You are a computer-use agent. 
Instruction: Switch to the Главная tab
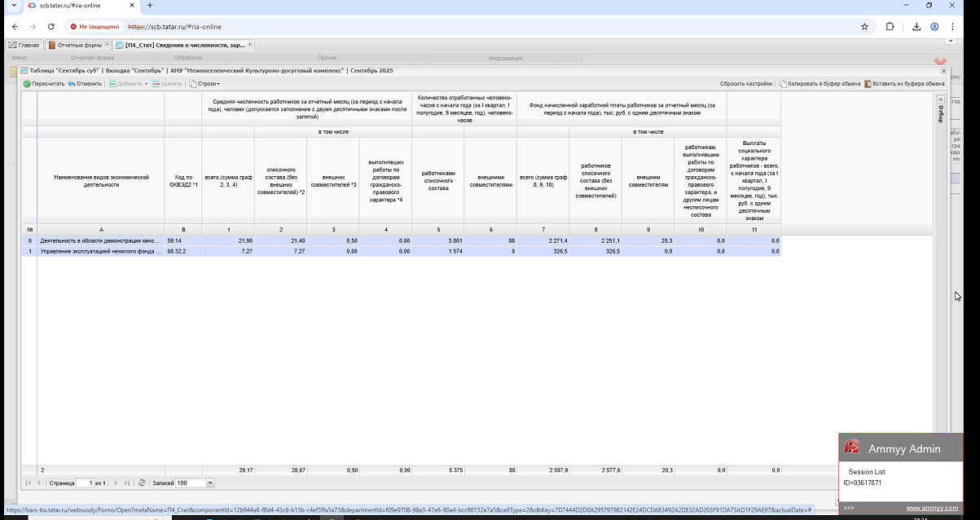pyautogui.click(x=24, y=46)
